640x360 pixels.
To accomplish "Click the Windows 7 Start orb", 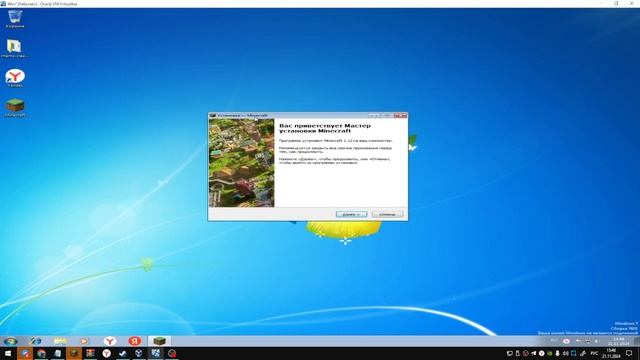I will click(10, 341).
